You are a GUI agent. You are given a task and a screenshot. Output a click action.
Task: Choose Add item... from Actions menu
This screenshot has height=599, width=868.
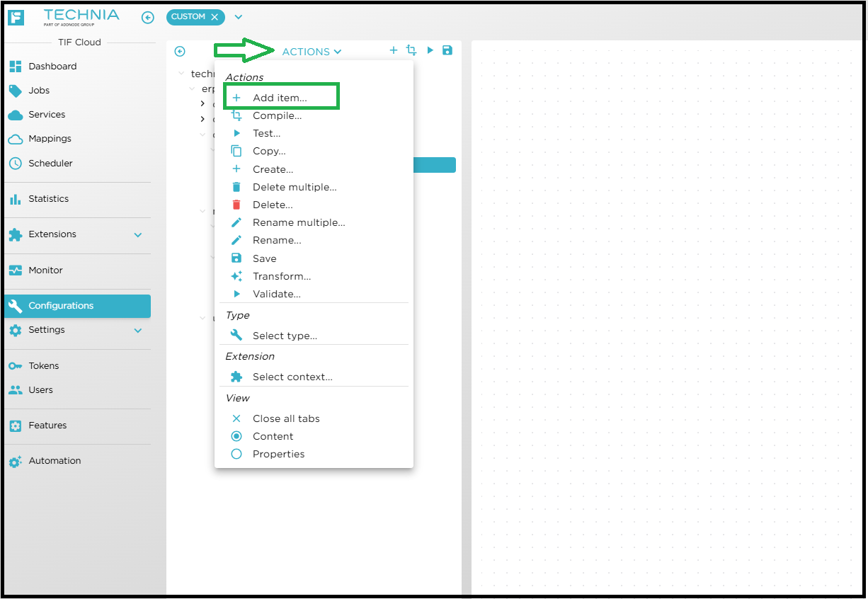(x=280, y=98)
